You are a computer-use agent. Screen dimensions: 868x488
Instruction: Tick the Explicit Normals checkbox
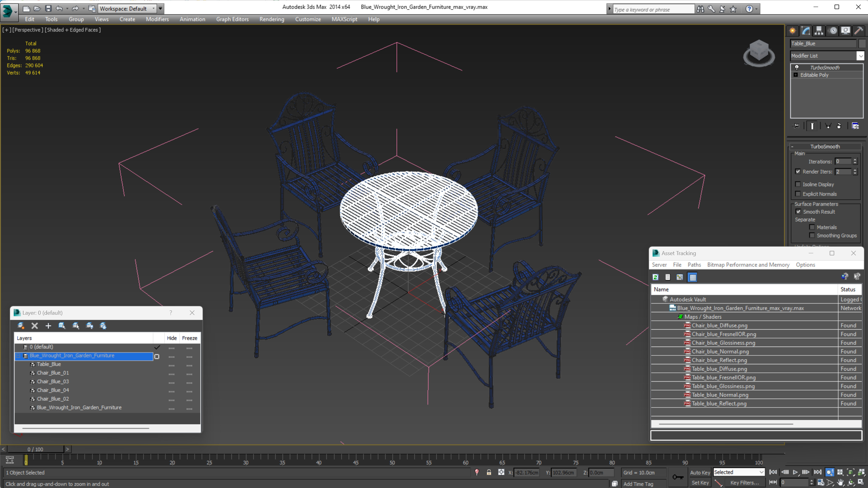tap(798, 194)
